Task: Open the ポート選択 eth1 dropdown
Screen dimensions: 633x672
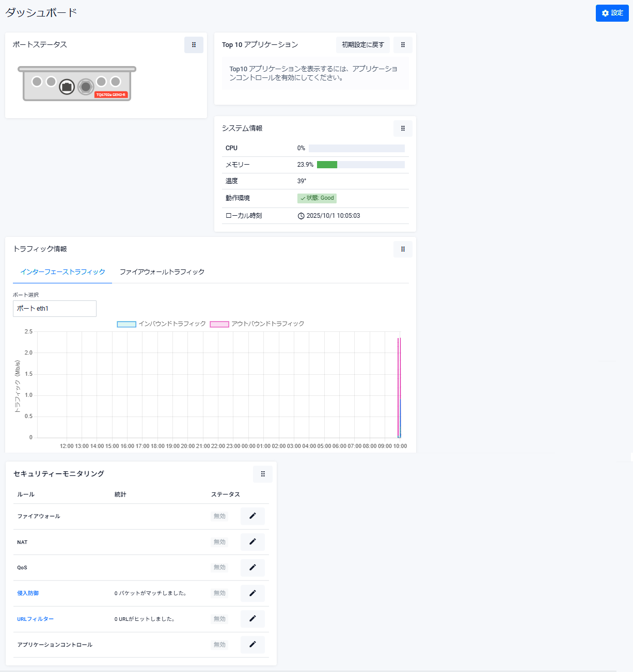Action: [x=55, y=309]
